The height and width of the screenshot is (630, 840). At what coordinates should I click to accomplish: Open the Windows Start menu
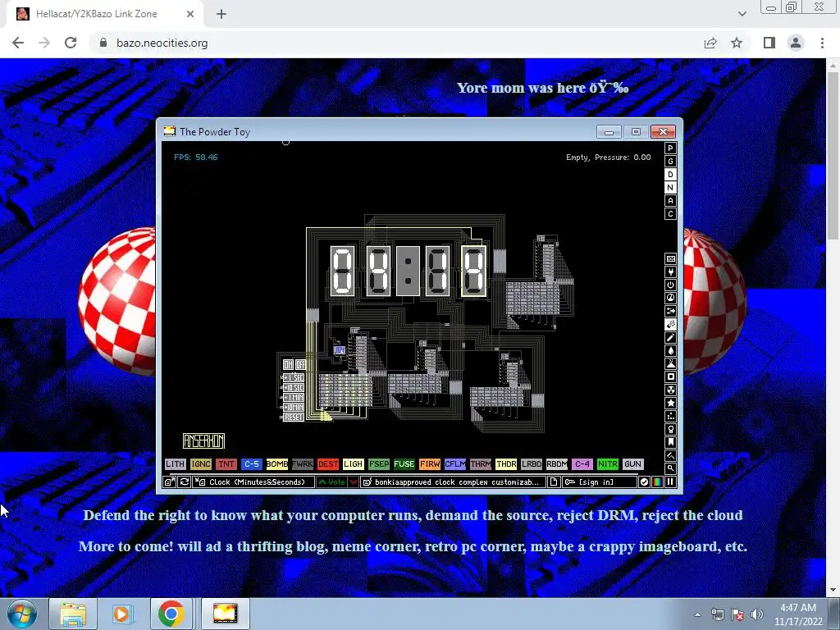tap(21, 614)
